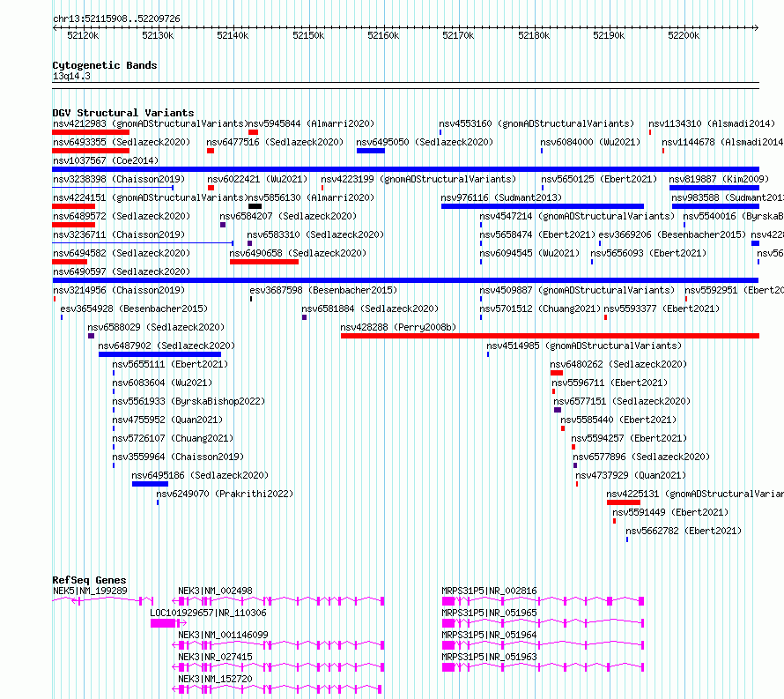This screenshot has width=784, height=699.
Task: Open the nsv5591449 (Ebert2021) label
Action: (x=670, y=512)
